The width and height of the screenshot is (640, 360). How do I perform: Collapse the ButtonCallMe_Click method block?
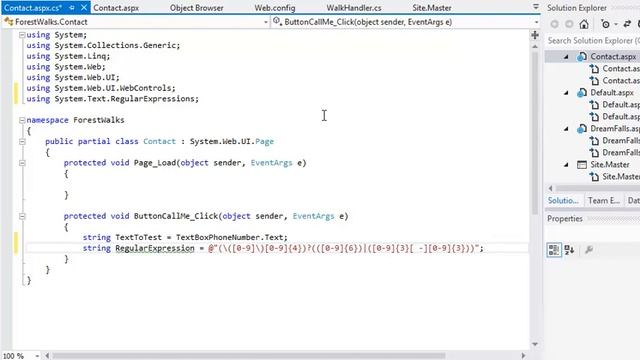click(22, 216)
